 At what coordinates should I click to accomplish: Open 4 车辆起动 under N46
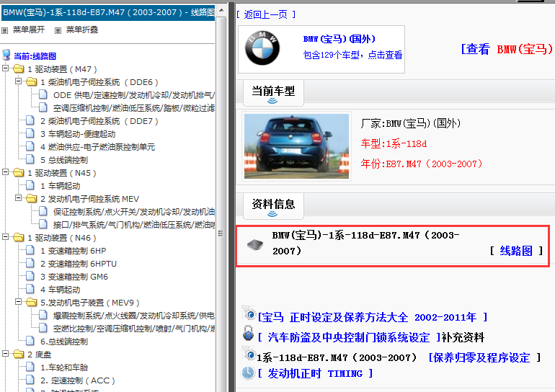click(60, 290)
